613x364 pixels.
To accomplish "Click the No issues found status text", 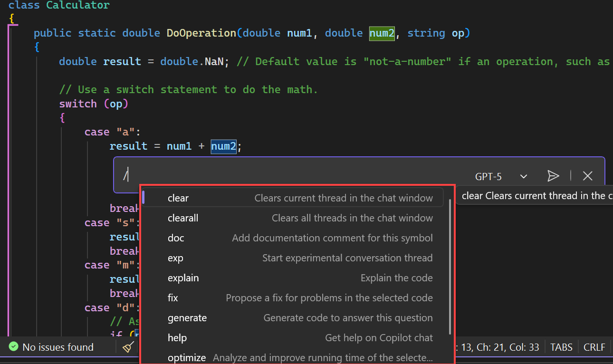I will (58, 347).
